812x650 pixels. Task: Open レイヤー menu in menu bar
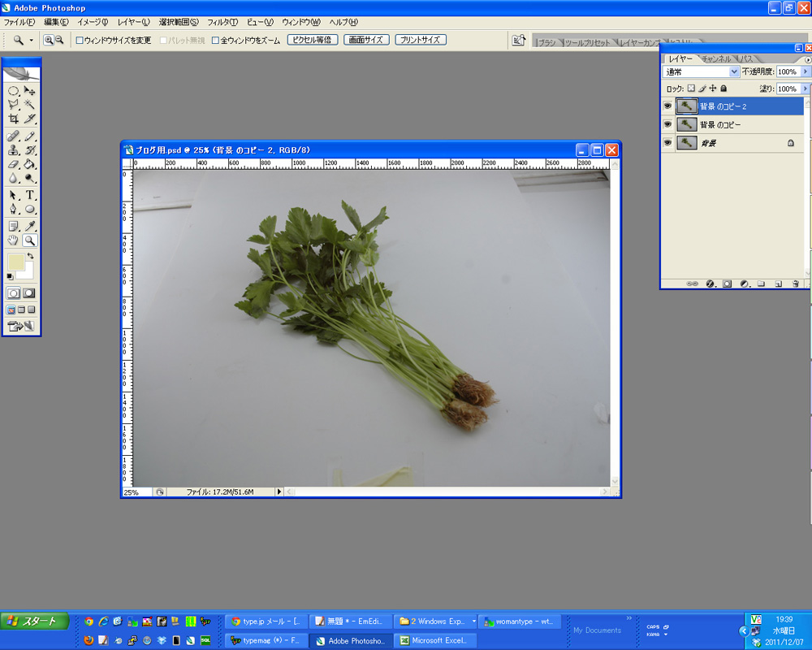134,22
